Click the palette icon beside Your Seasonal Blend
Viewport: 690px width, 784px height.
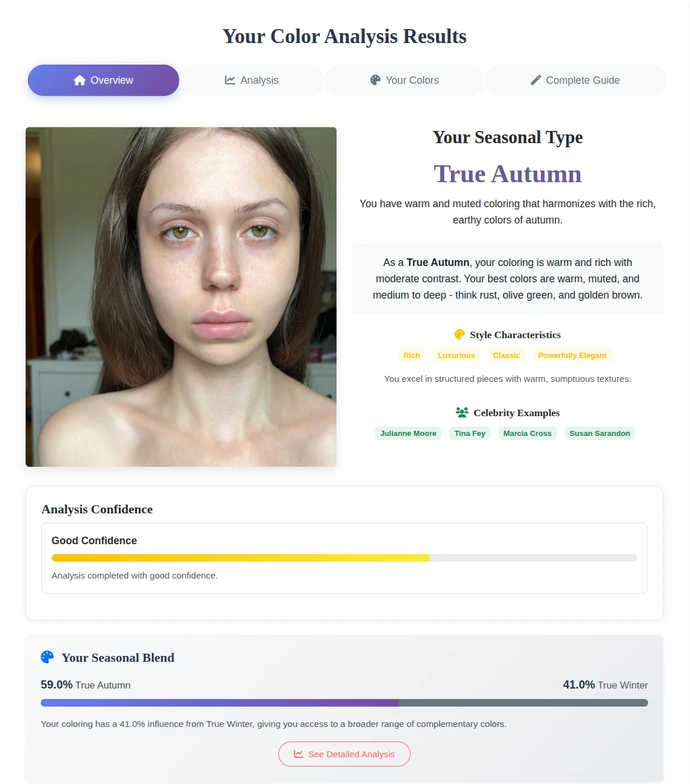point(47,657)
